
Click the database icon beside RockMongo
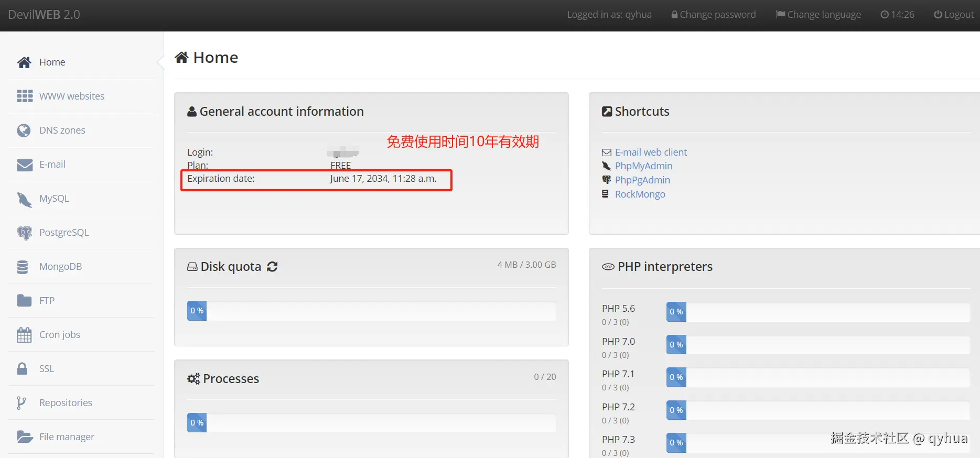coord(605,194)
